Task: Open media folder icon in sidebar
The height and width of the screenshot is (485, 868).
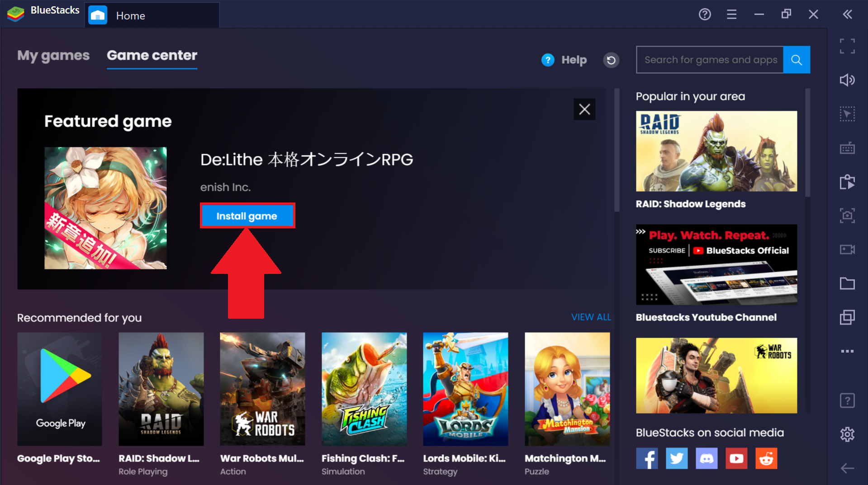Action: point(847,283)
